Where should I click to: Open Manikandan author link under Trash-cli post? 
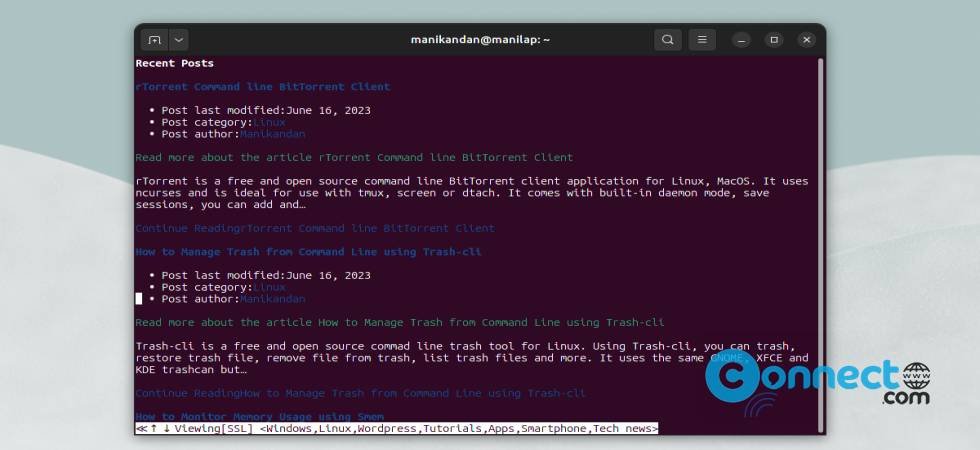coord(272,299)
